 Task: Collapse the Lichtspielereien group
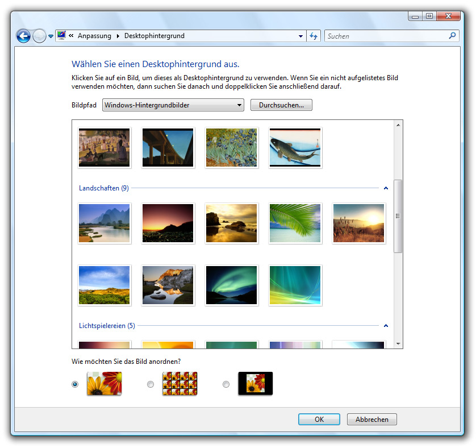(x=386, y=326)
